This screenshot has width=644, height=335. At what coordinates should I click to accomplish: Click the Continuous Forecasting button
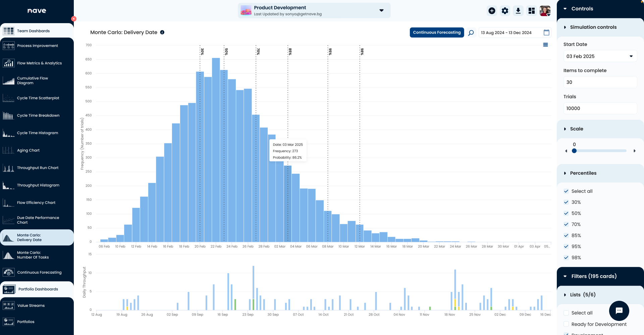click(437, 33)
